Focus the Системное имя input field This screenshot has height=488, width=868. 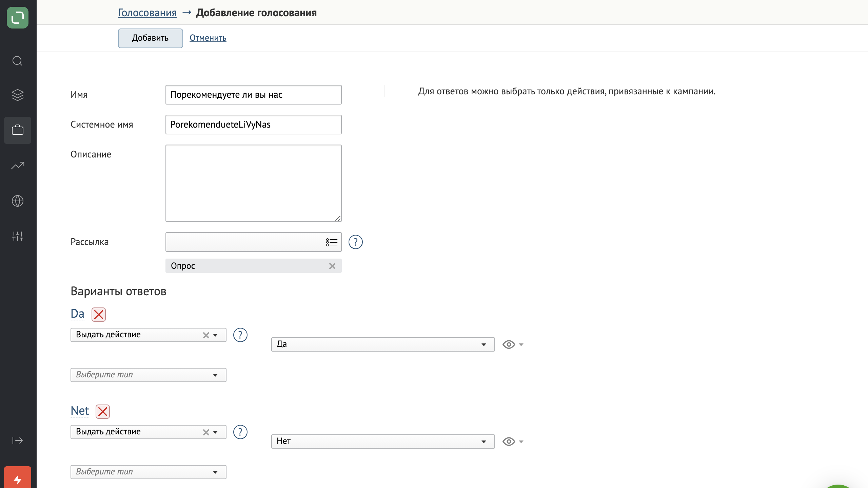[253, 125]
